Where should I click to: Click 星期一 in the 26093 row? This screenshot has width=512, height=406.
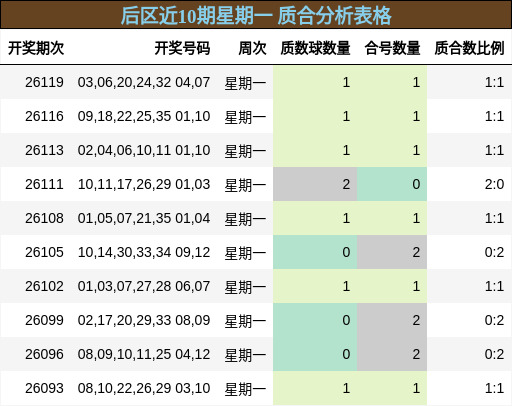[245, 389]
